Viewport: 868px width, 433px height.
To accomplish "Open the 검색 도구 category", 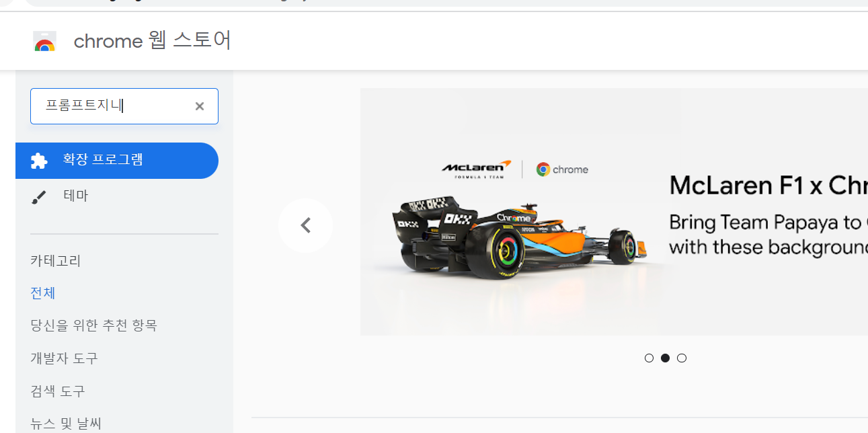I will 58,391.
